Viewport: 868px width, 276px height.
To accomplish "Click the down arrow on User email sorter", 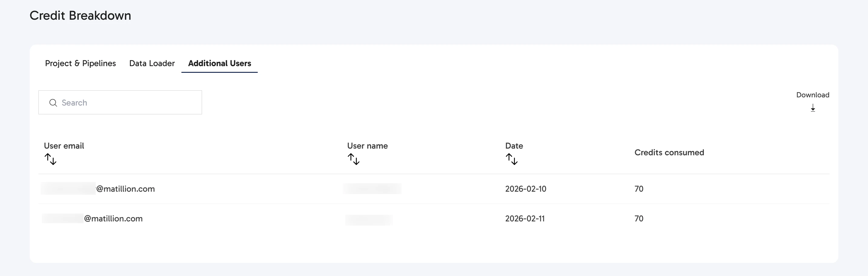I will point(53,161).
